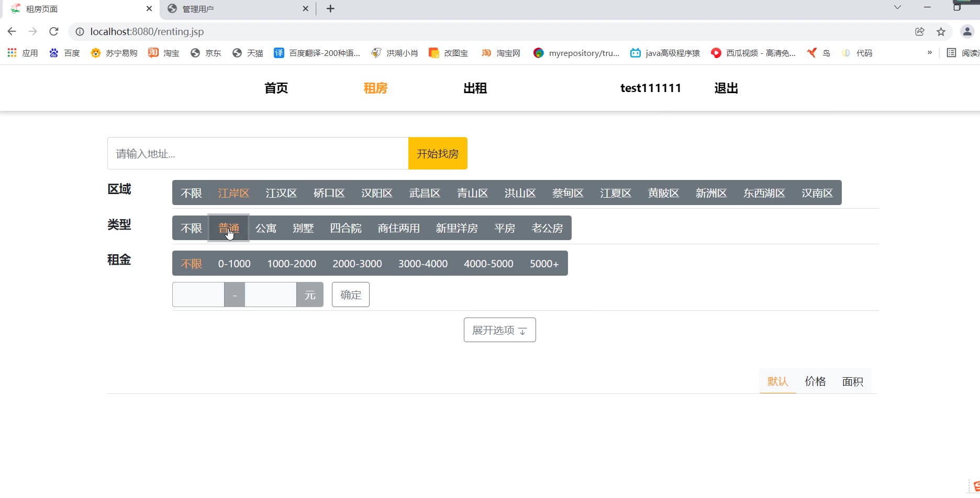Click the browser back arrow
The width and height of the screenshot is (980, 498).
12,31
